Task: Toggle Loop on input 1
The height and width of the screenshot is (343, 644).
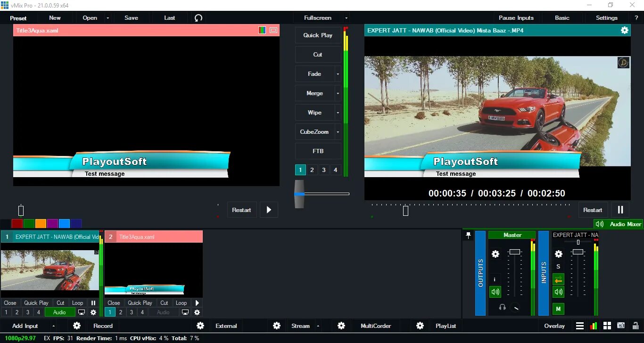Action: click(77, 303)
